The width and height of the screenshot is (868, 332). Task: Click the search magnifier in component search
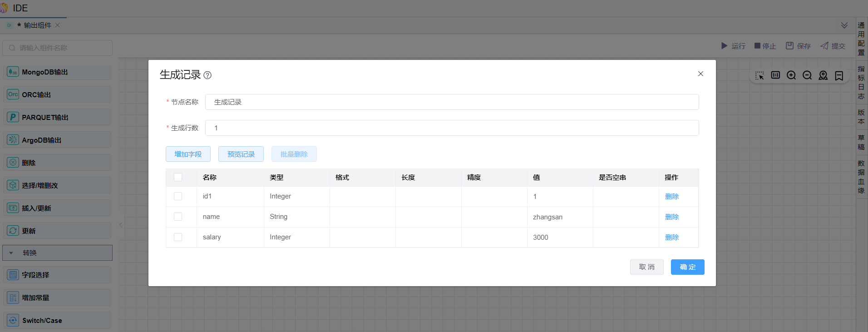12,48
